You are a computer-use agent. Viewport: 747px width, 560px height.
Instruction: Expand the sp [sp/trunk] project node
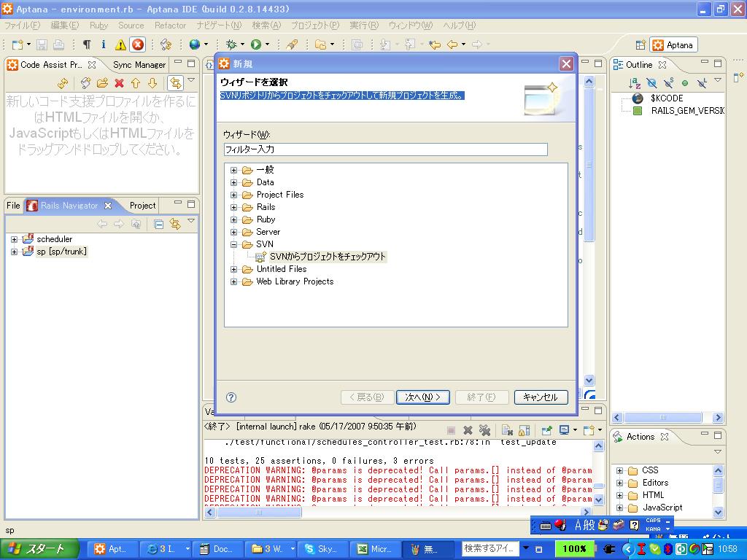pyautogui.click(x=15, y=252)
